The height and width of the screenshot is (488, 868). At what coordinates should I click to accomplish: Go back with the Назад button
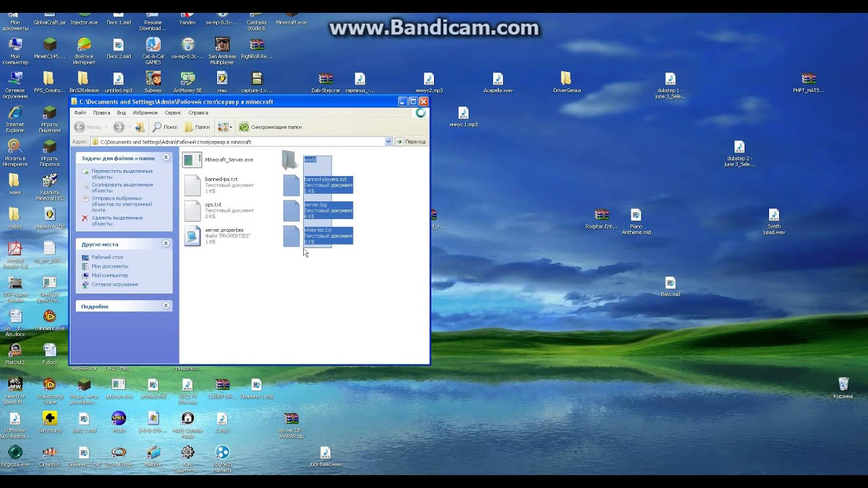coord(87,127)
